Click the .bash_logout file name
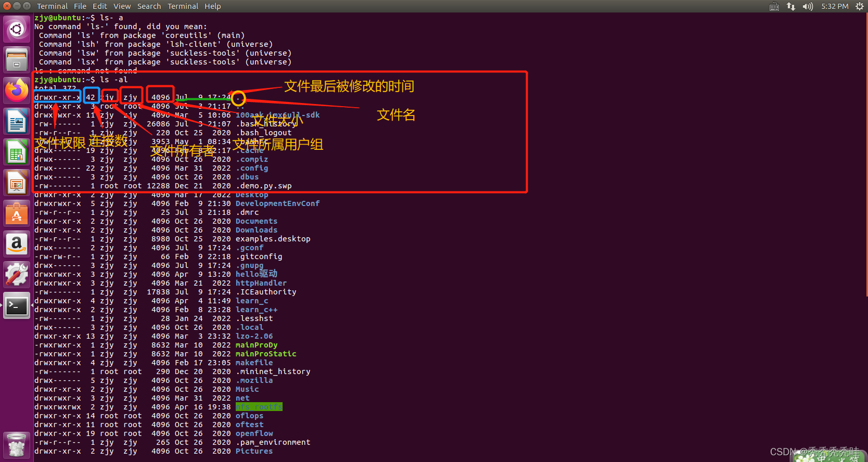 click(x=263, y=133)
